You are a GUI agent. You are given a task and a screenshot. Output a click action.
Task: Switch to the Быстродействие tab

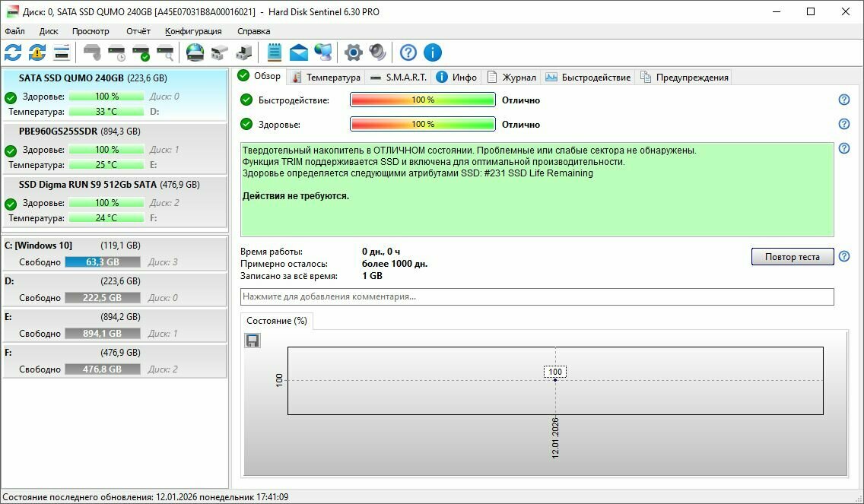(x=587, y=78)
